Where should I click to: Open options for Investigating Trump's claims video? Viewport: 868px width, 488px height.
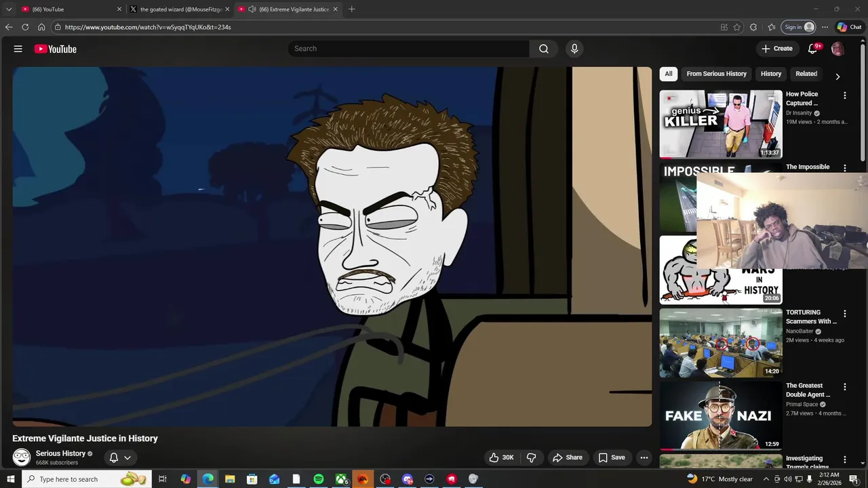click(845, 460)
